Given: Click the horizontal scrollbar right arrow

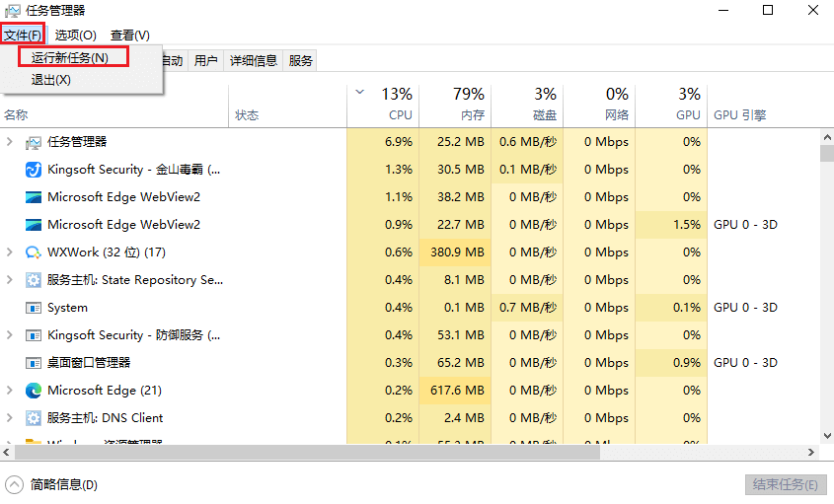Looking at the screenshot, I should [811, 452].
